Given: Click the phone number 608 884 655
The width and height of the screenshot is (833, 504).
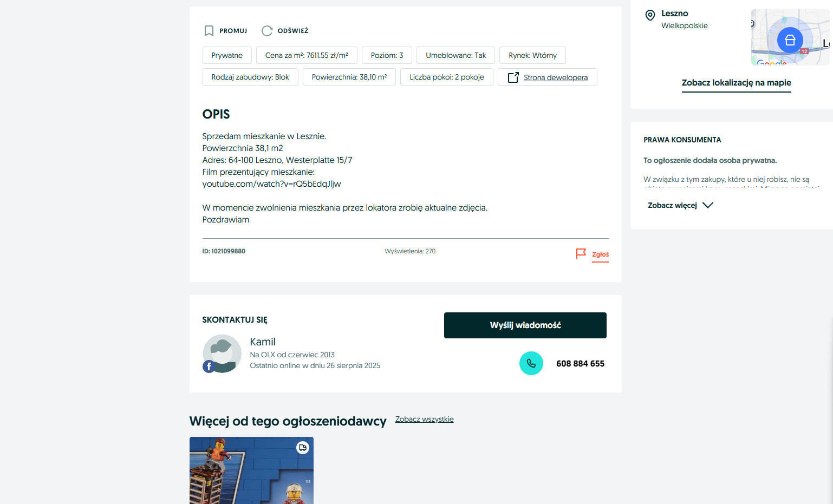Looking at the screenshot, I should (580, 364).
